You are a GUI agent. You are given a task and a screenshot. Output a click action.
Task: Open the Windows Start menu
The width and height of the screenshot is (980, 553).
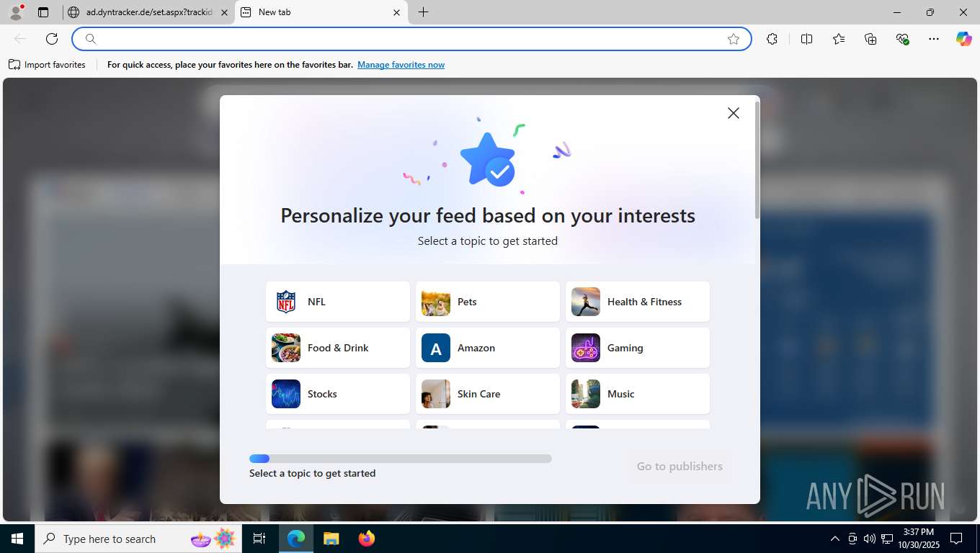pyautogui.click(x=17, y=539)
